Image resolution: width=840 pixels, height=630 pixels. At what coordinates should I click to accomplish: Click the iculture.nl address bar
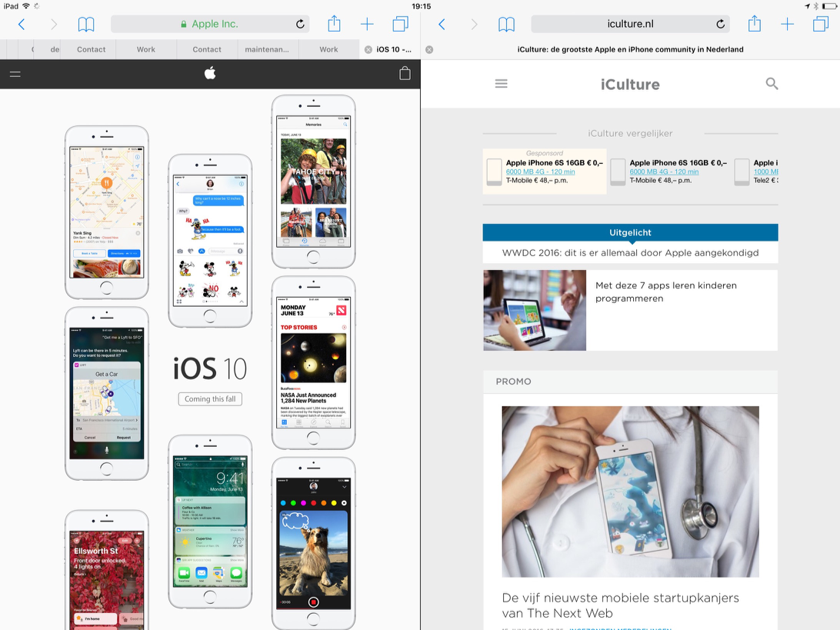pyautogui.click(x=630, y=24)
